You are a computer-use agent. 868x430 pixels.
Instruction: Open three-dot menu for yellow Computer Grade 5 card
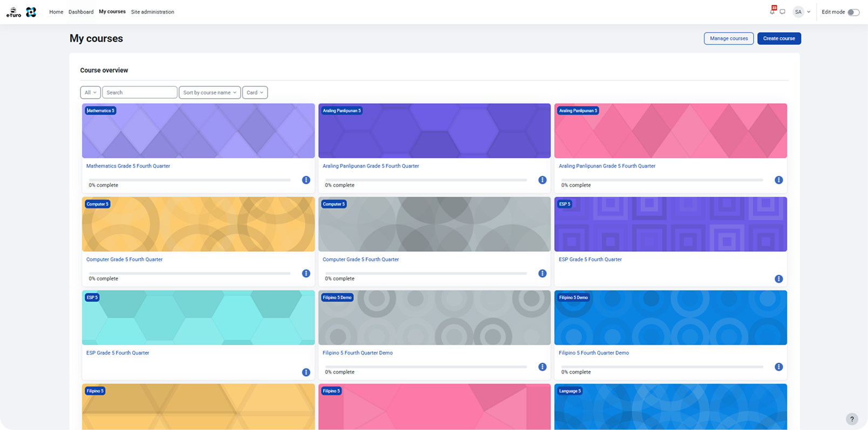click(x=306, y=273)
